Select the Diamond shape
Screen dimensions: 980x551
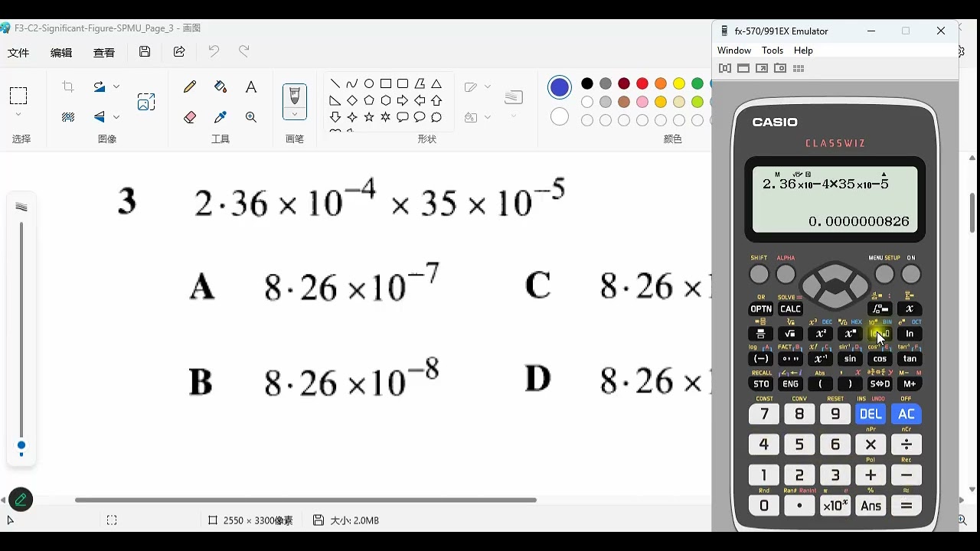[352, 100]
